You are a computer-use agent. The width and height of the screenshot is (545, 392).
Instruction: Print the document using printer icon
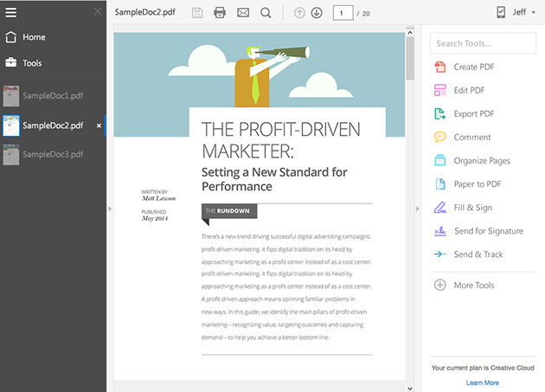220,13
